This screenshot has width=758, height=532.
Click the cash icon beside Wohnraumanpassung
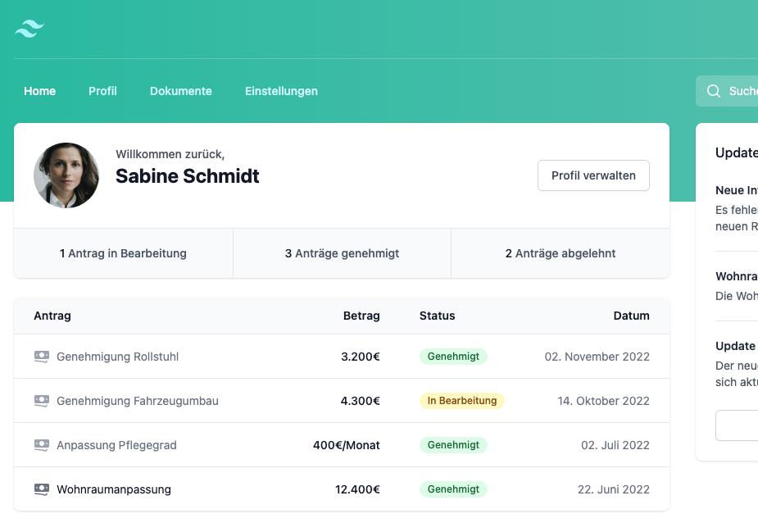42,489
